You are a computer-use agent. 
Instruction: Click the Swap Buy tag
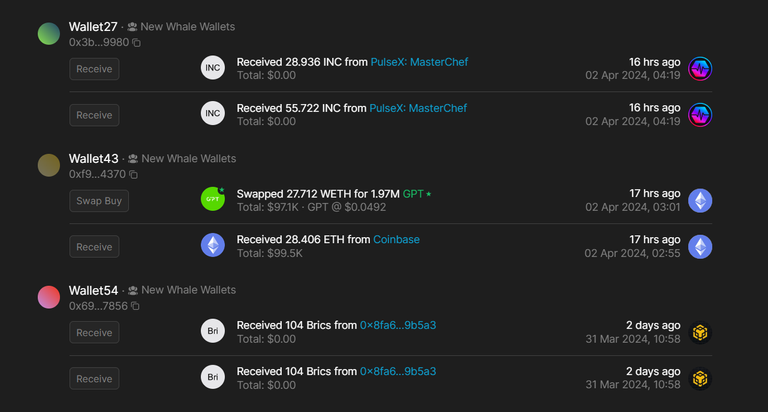click(99, 201)
